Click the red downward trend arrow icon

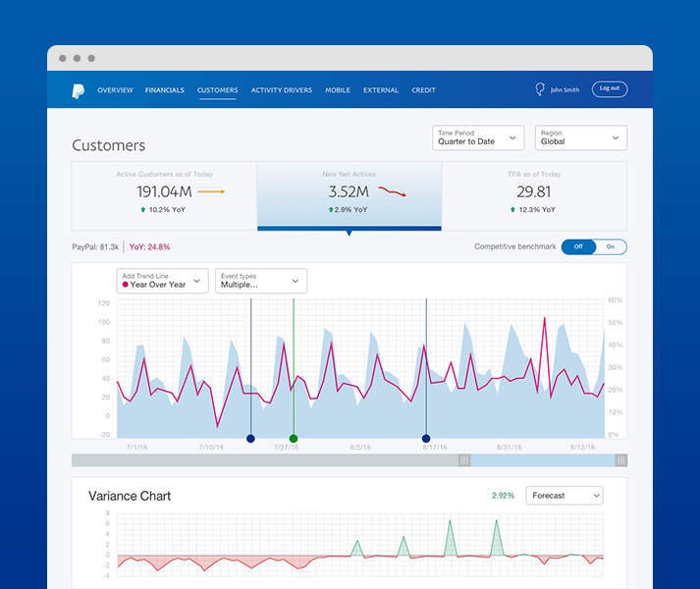(393, 191)
